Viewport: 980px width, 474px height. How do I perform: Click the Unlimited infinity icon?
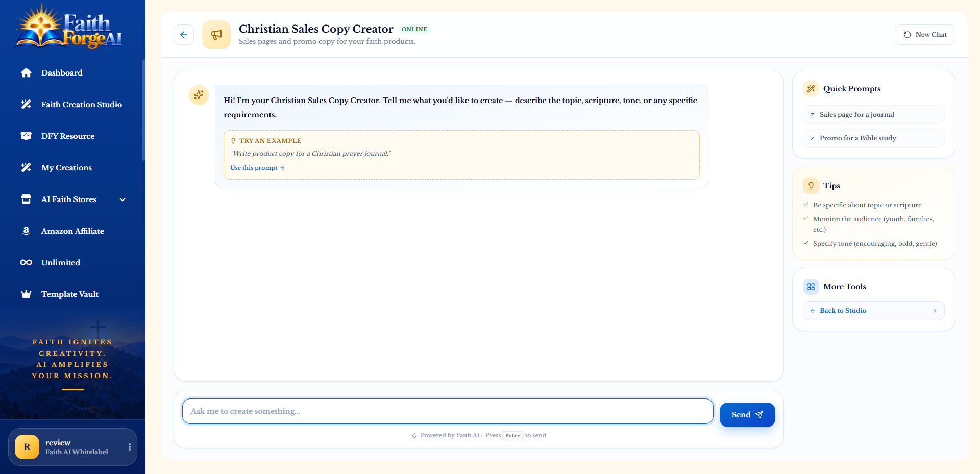click(x=26, y=263)
